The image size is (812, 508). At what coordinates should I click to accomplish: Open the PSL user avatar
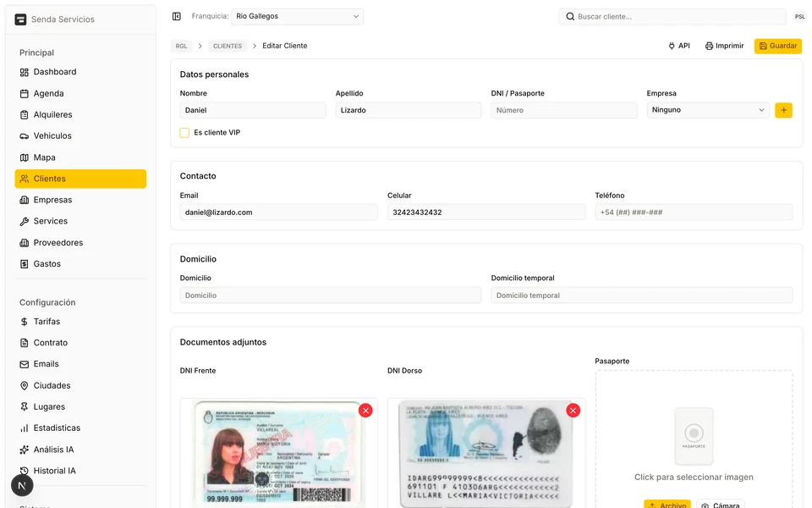[799, 17]
